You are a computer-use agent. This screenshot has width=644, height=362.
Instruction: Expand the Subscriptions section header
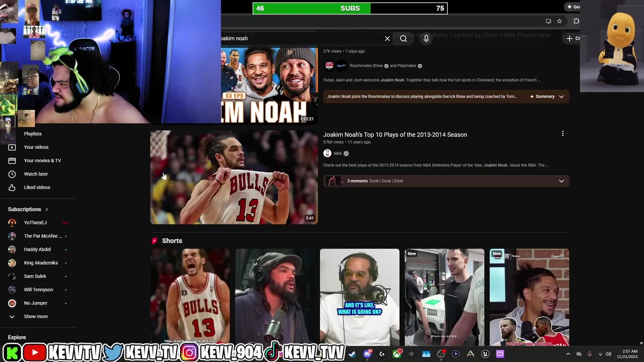coord(28,209)
